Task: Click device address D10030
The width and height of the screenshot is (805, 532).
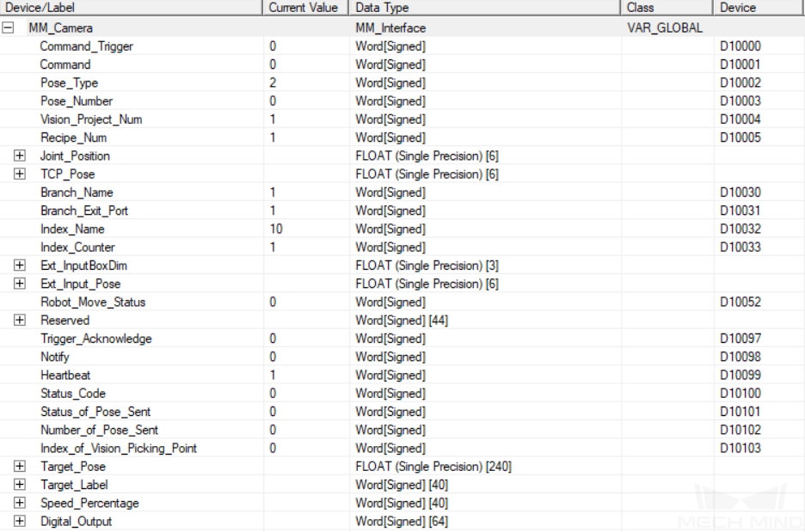Action: (x=740, y=193)
